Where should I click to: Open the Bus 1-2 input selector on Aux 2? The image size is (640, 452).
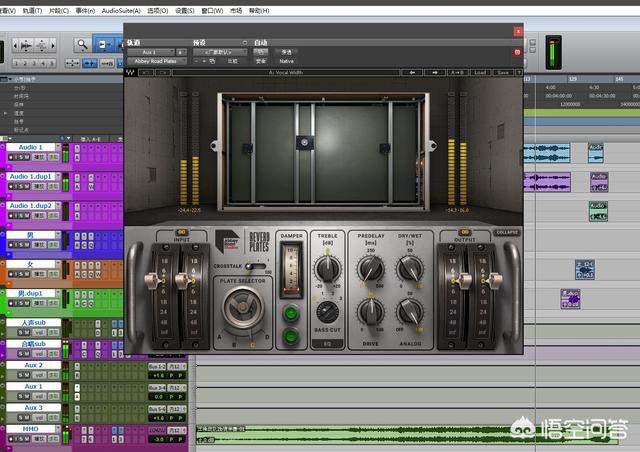157,367
